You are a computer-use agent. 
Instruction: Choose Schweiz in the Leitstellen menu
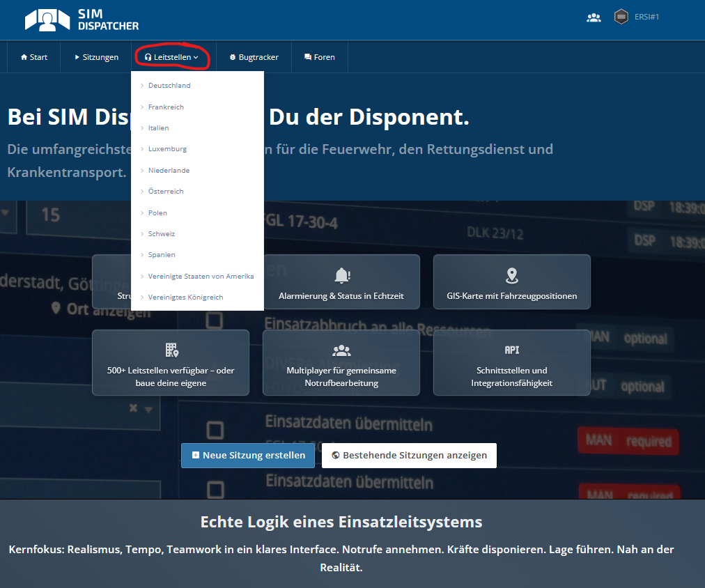162,234
